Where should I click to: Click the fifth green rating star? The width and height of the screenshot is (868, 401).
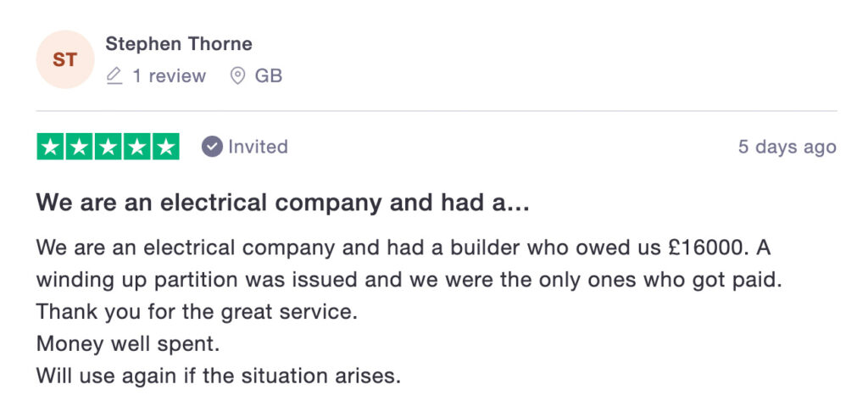pyautogui.click(x=165, y=147)
